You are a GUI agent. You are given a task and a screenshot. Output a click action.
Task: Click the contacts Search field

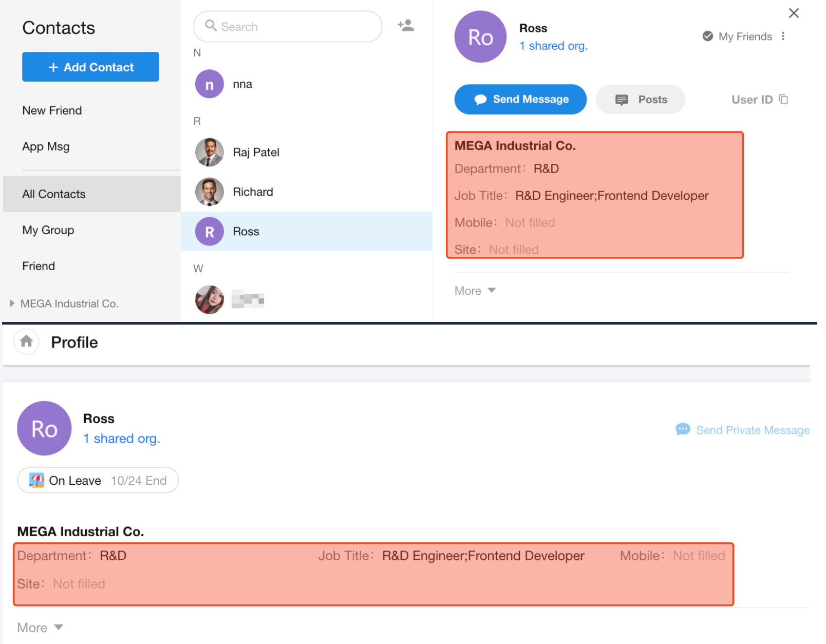[x=288, y=27]
